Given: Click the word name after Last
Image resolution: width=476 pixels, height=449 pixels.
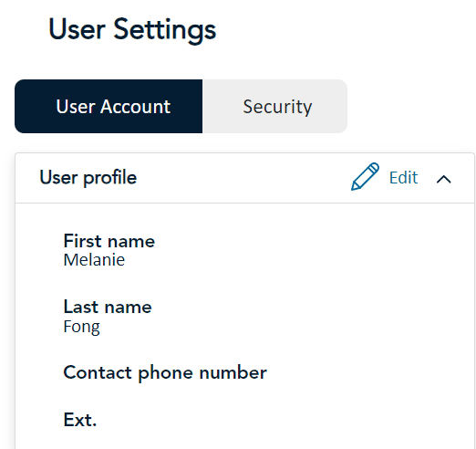Looking at the screenshot, I should pos(128,308).
